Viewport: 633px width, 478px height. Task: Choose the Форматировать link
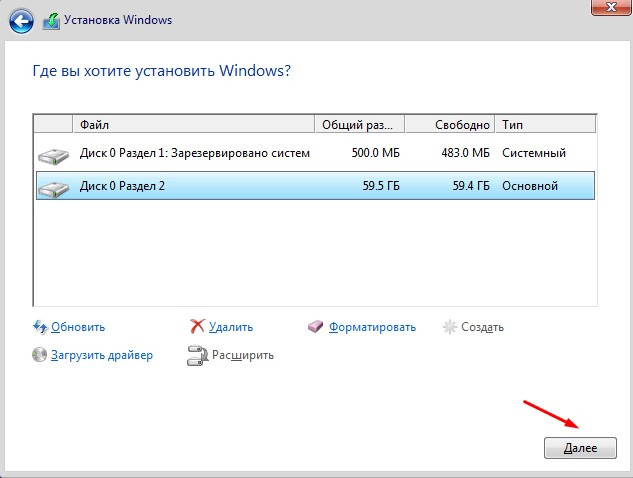[372, 327]
